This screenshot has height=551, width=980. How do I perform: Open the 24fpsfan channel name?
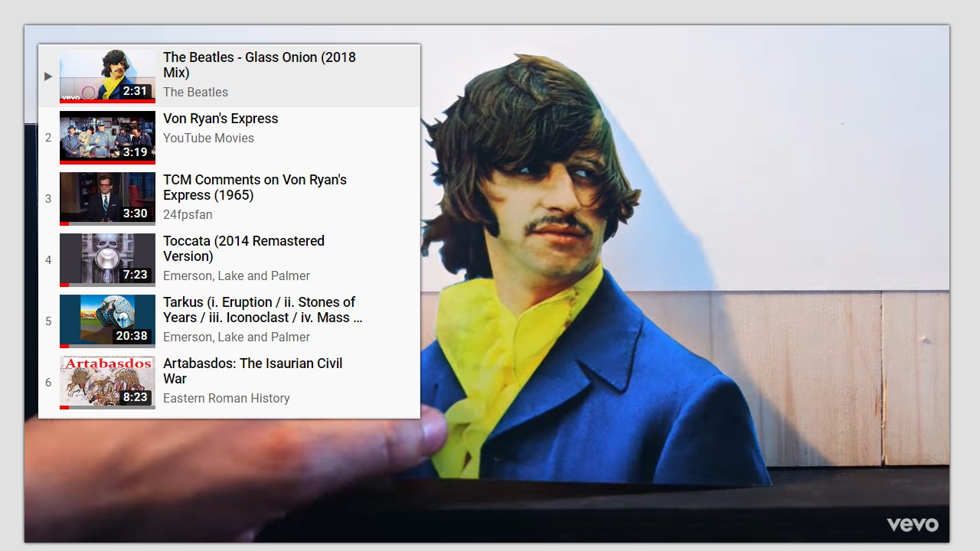pos(188,214)
